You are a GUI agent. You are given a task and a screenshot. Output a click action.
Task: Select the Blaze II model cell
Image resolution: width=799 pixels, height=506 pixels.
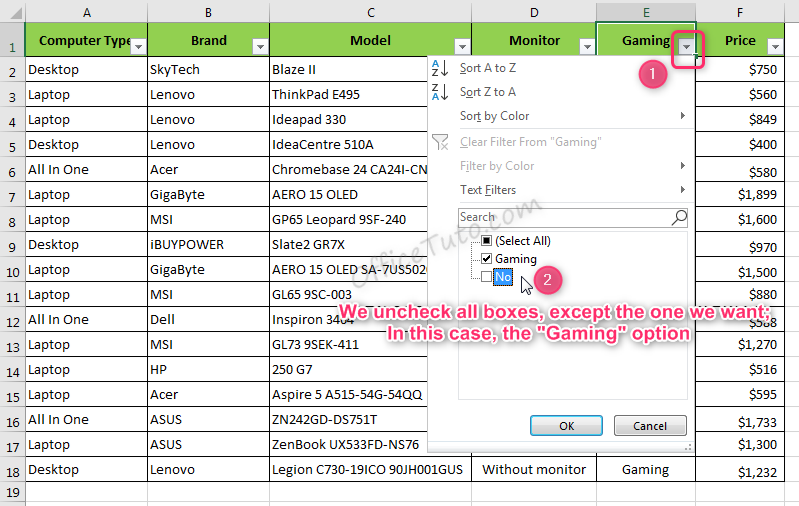click(349, 69)
